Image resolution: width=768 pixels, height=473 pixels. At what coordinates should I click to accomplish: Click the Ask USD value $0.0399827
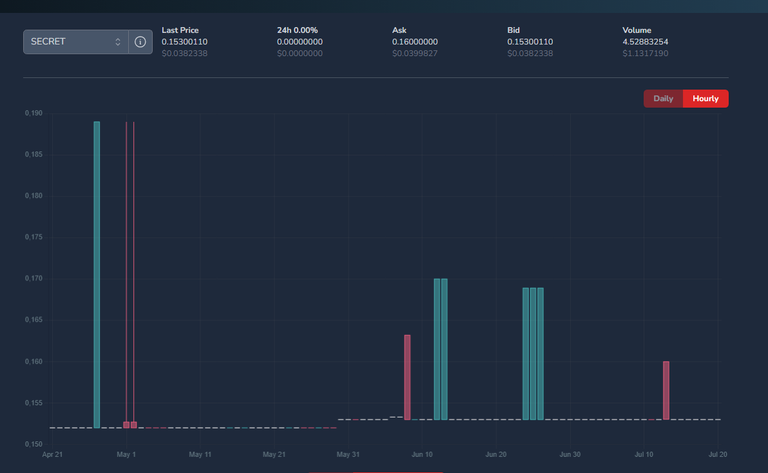(415, 53)
